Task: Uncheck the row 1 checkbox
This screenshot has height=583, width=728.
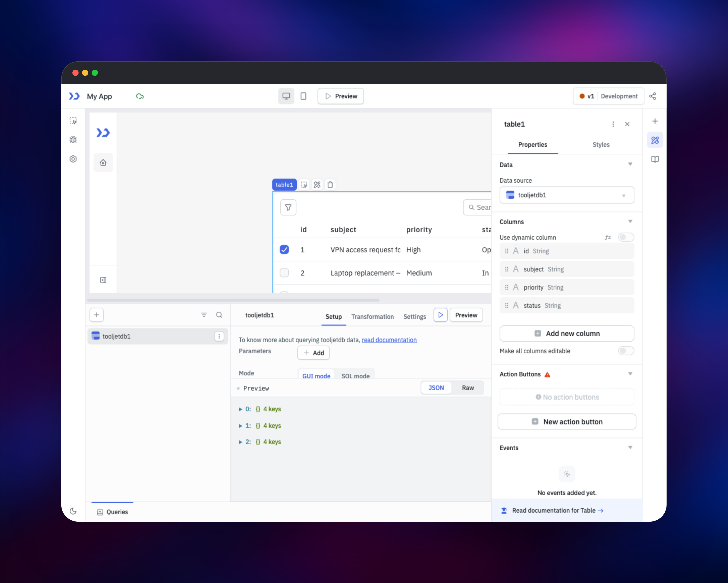Action: [284, 249]
